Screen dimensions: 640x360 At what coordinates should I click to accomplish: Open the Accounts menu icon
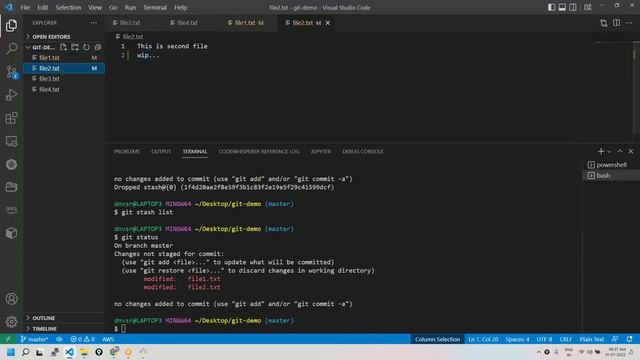(x=11, y=299)
